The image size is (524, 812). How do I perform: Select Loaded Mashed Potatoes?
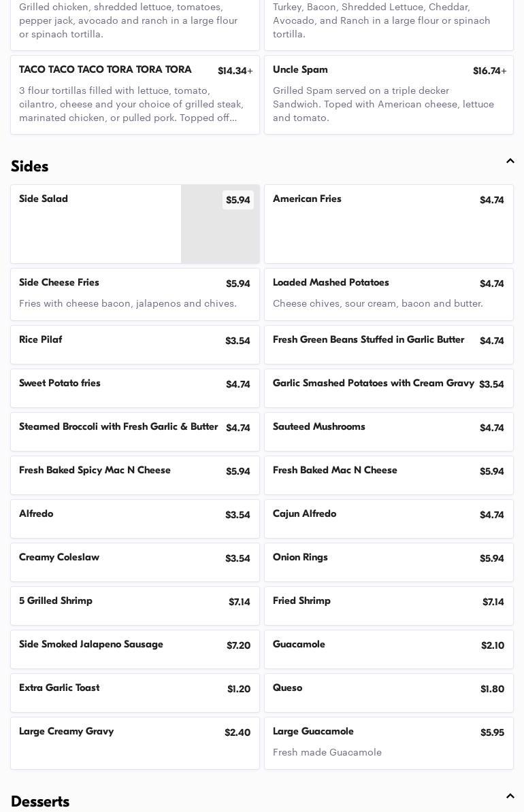[x=389, y=294]
